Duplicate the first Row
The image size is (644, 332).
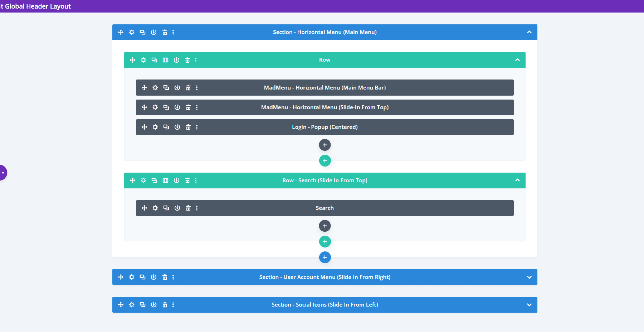click(154, 60)
